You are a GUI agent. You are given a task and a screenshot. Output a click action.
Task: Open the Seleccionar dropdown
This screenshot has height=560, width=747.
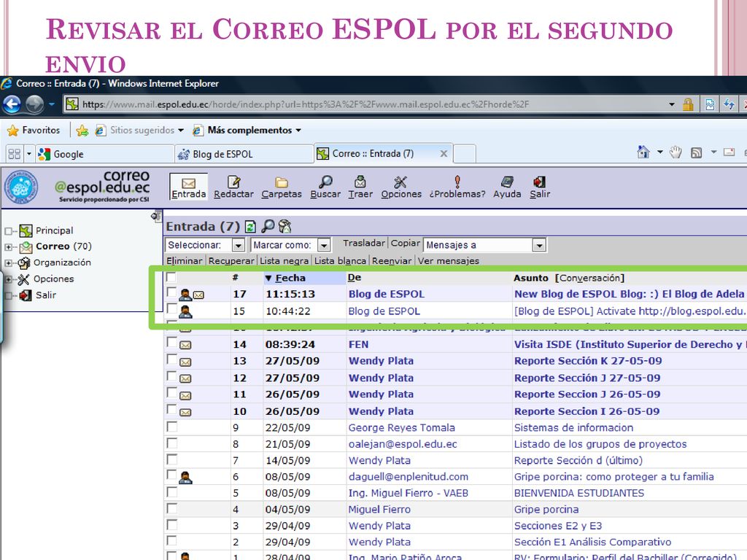point(205,245)
